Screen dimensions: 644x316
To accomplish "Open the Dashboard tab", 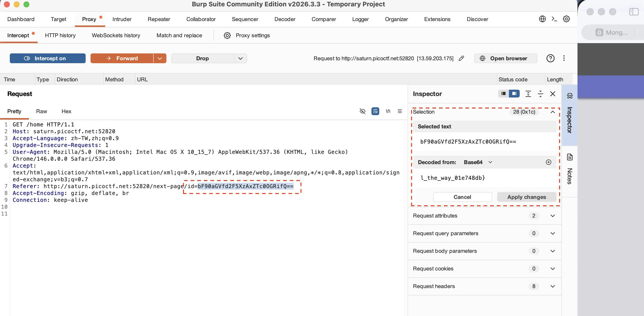I will pyautogui.click(x=21, y=19).
